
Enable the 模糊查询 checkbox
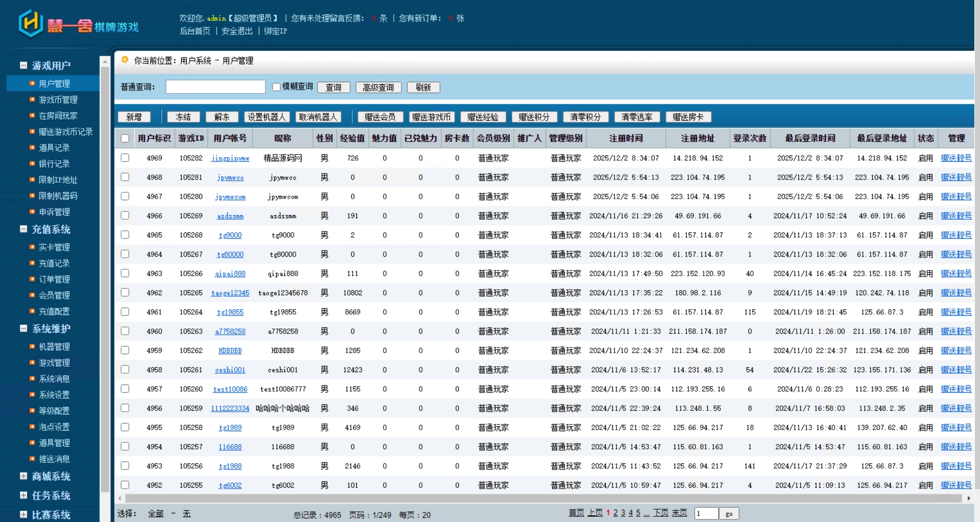pyautogui.click(x=276, y=87)
